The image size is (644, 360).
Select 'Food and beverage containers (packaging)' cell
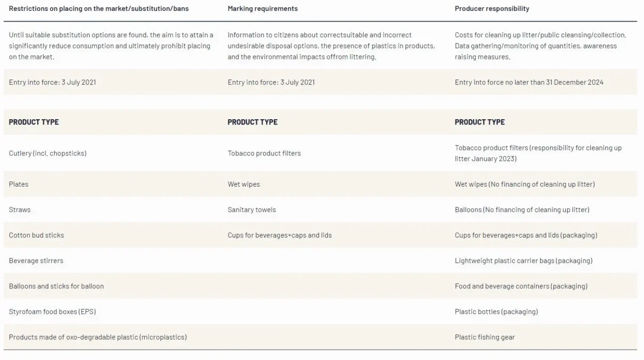(521, 286)
